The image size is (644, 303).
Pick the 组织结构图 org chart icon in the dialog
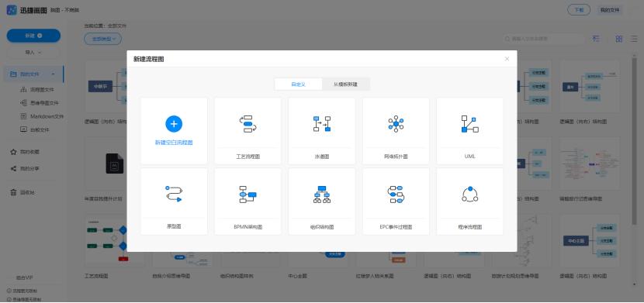pos(321,195)
